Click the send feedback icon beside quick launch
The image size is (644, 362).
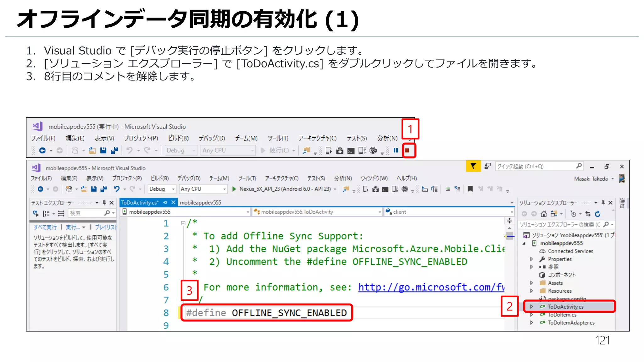tap(488, 166)
